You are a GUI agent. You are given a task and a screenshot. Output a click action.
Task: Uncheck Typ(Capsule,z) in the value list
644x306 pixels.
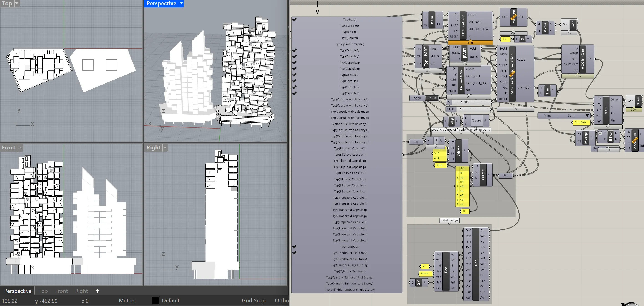pos(294,93)
